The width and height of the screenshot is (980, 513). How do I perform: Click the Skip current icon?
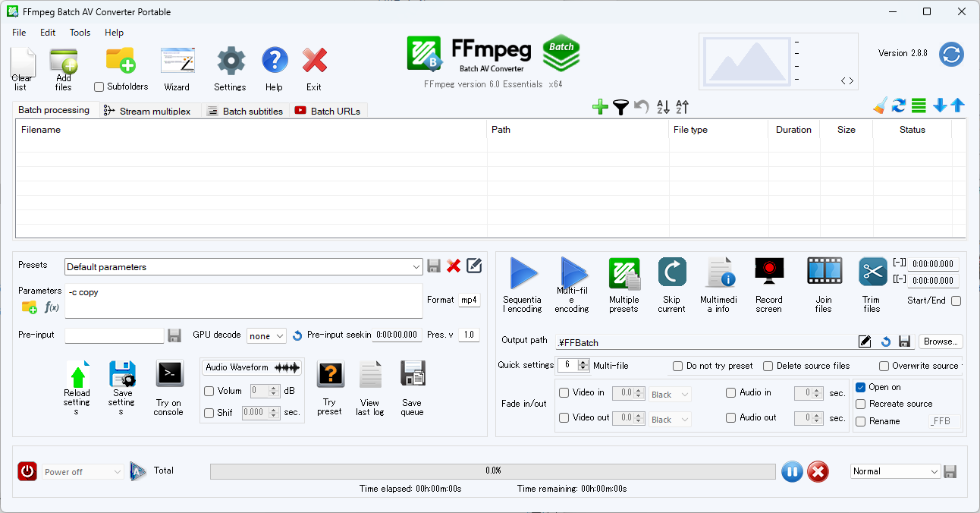click(671, 272)
